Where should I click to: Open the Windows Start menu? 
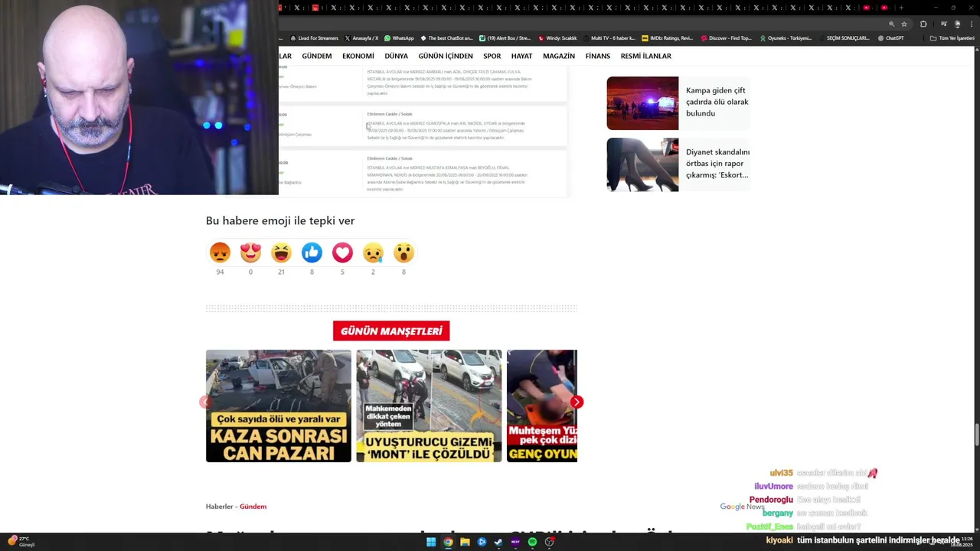pyautogui.click(x=431, y=542)
